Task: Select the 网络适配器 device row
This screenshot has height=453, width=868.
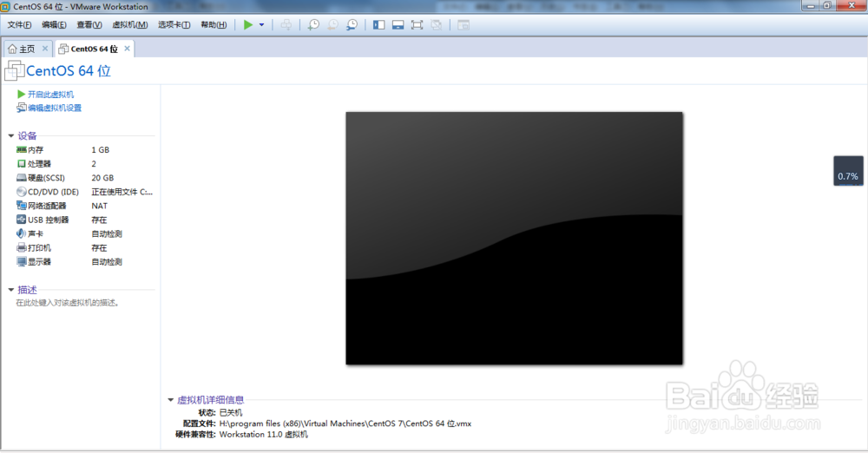Action: click(x=85, y=206)
